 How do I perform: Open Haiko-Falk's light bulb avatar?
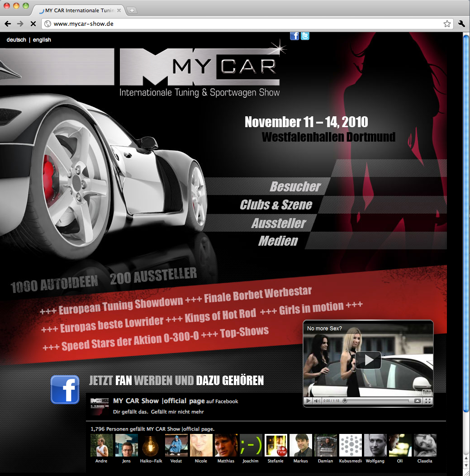coord(151,445)
